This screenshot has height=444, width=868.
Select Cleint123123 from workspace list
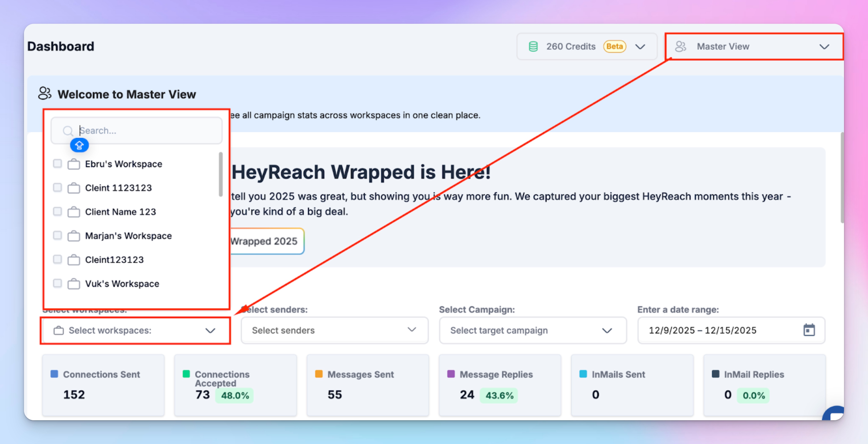tap(114, 260)
